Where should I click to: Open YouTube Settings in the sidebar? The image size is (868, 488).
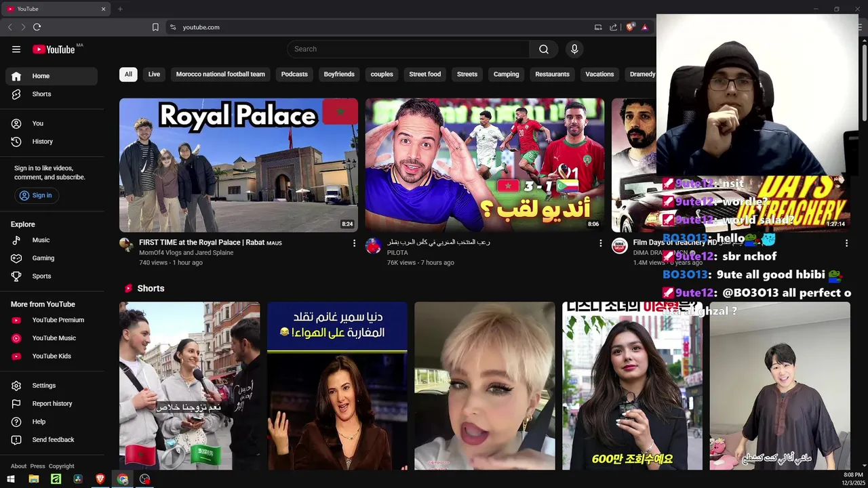click(x=52, y=386)
